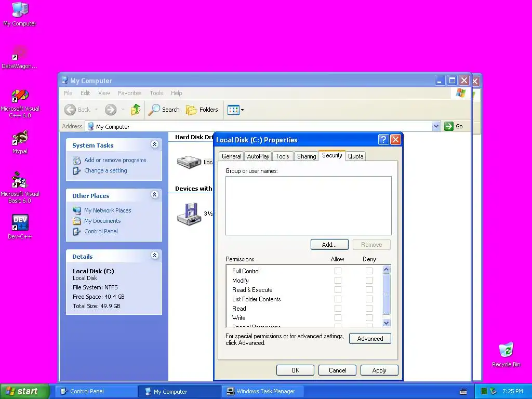Click the Add... button
Viewport: 532px width, 399px height.
(x=329, y=245)
